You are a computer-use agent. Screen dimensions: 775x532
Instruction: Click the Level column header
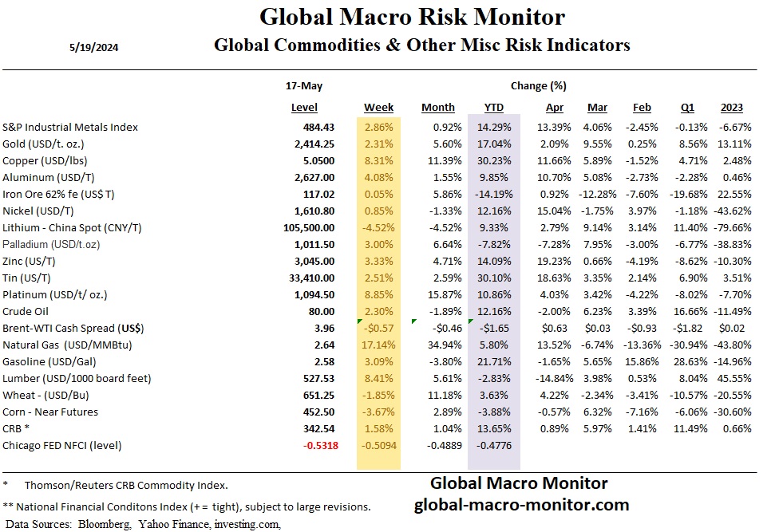point(304,108)
